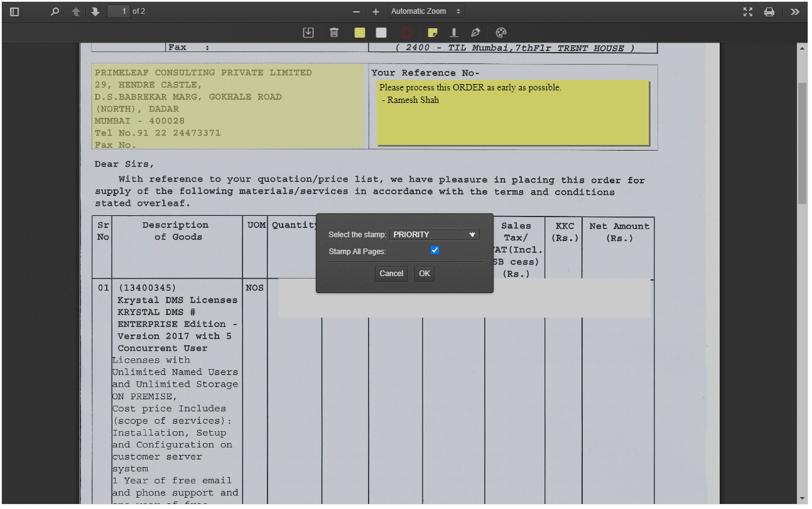
Task: Click the 'of 2' page count label
Action: tap(139, 11)
